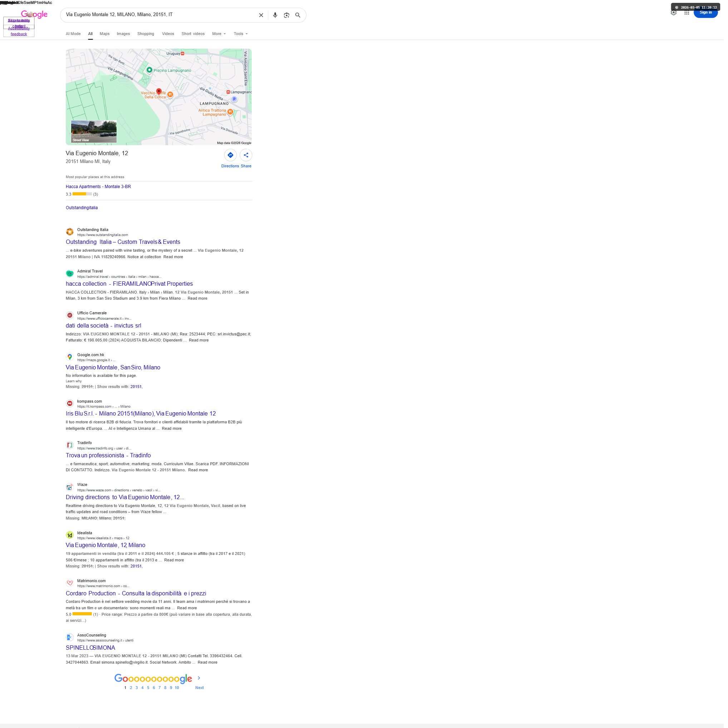Go to results page 10
This screenshot has height=728, width=728.
178,692
